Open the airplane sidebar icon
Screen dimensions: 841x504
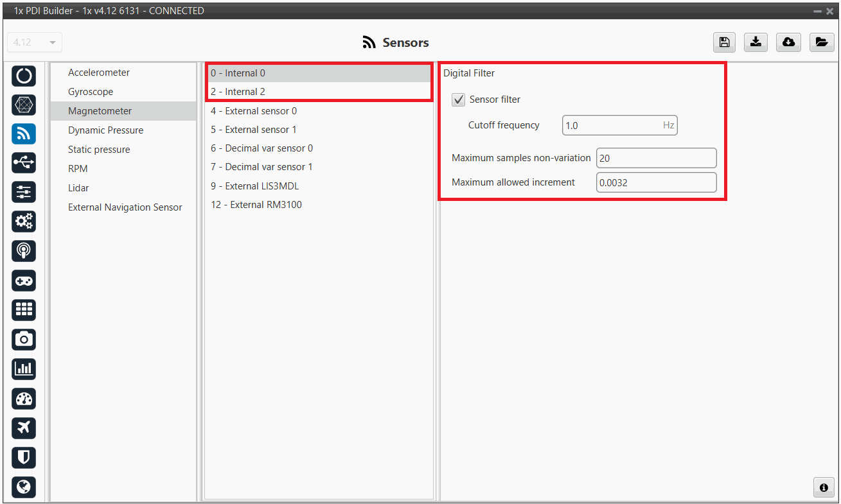[24, 428]
